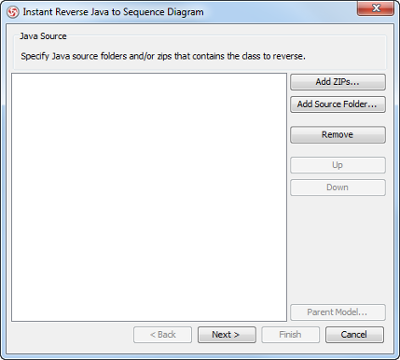Screen dimensions: 400x360
Task: Click the Java Source instruction text
Action: point(163,56)
